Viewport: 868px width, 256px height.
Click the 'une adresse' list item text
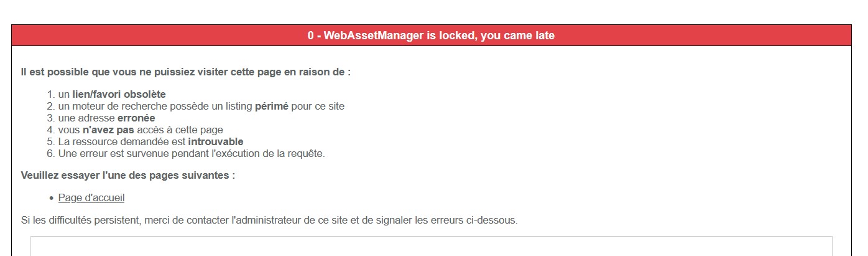pyautogui.click(x=86, y=118)
